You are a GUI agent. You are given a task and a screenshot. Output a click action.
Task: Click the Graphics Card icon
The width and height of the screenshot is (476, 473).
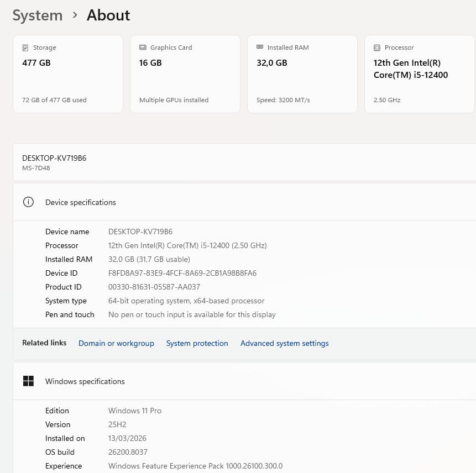click(143, 48)
